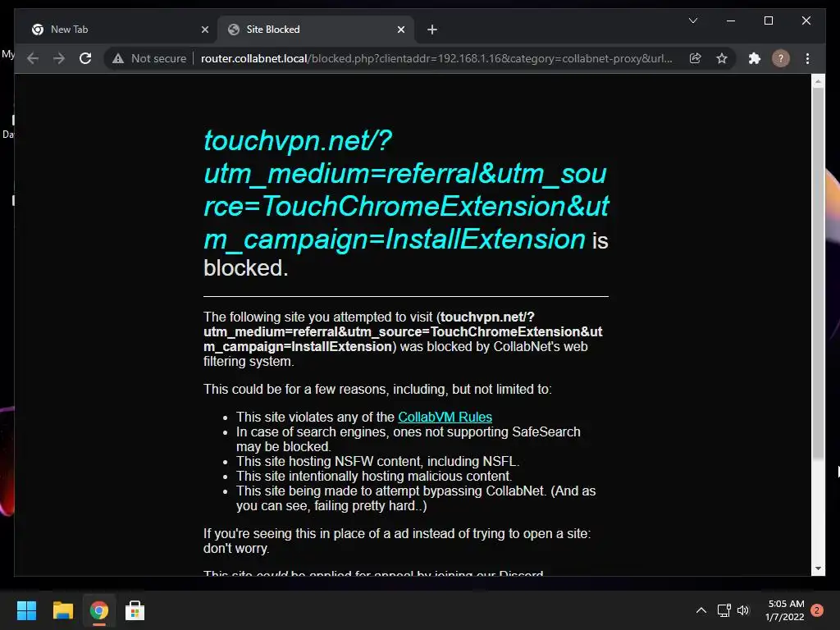Viewport: 840px width, 630px height.
Task: Click 'seeing this in place of a ad' paragraph
Action: [397, 541]
